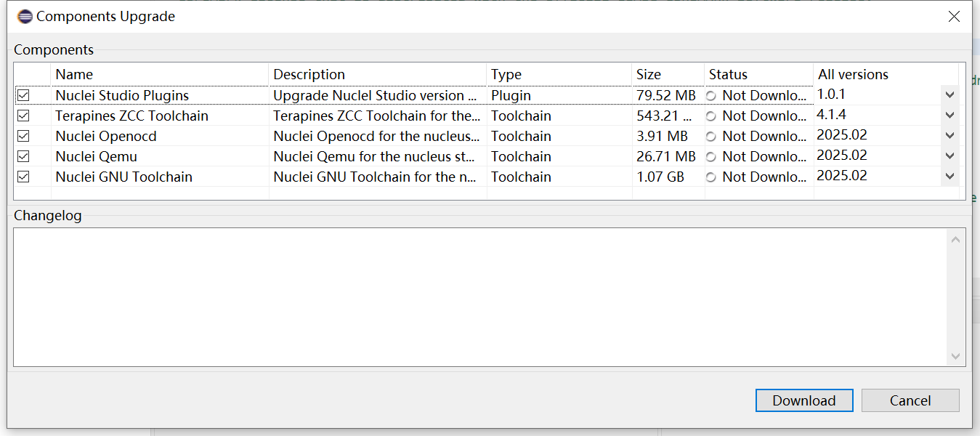Toggle the Terapines ZCC Toolchain checkbox
980x436 pixels.
coord(24,116)
